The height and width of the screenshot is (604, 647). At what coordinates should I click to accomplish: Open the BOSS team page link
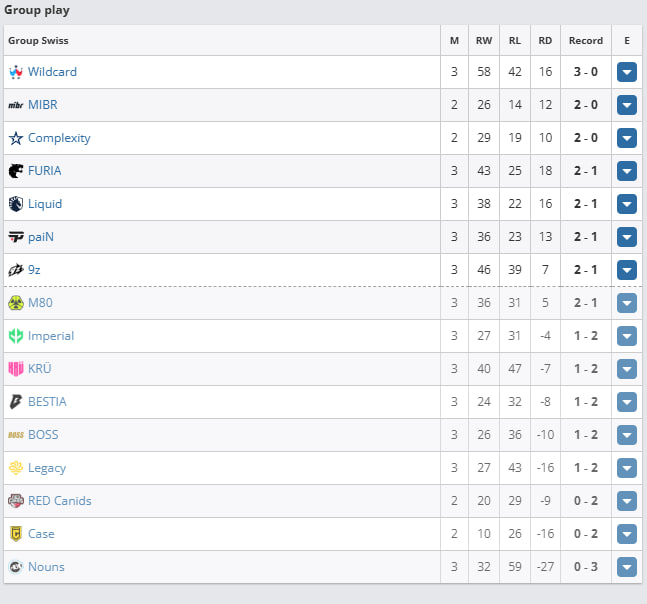(x=43, y=435)
